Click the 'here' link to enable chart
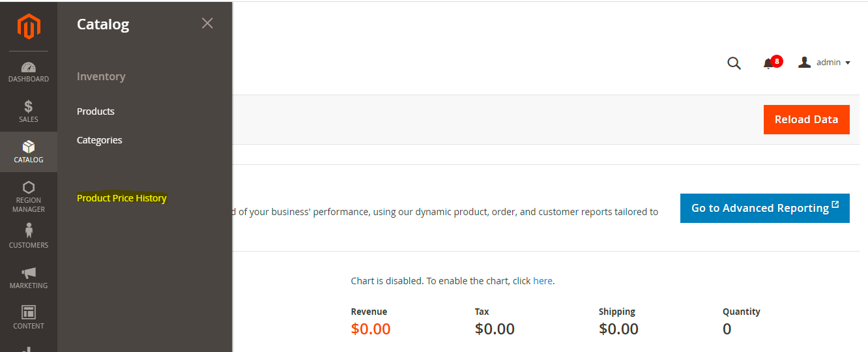The height and width of the screenshot is (352, 868). tap(542, 281)
